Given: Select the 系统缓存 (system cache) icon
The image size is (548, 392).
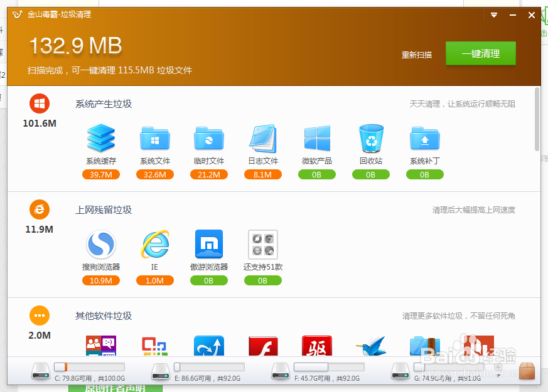Looking at the screenshot, I should (101, 138).
